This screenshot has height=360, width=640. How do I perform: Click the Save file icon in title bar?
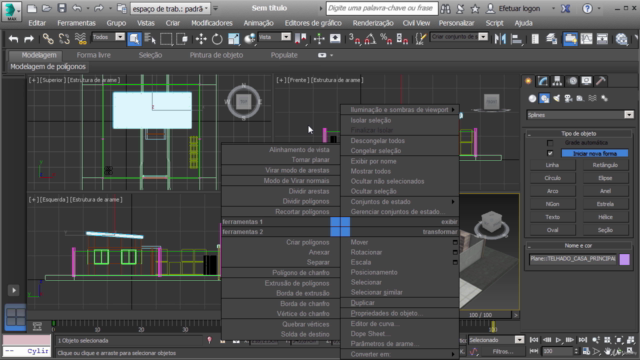[x=62, y=8]
